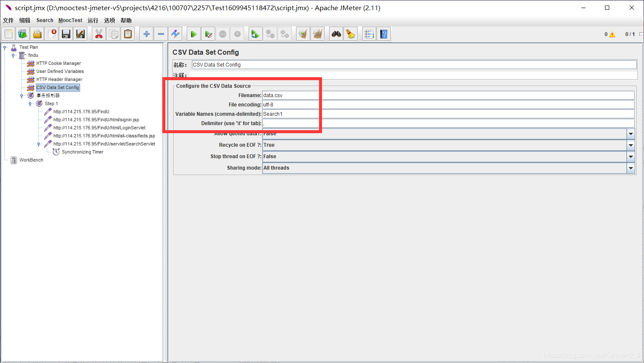Open the Templates toolbar icon
644x363 pixels.
[23, 34]
